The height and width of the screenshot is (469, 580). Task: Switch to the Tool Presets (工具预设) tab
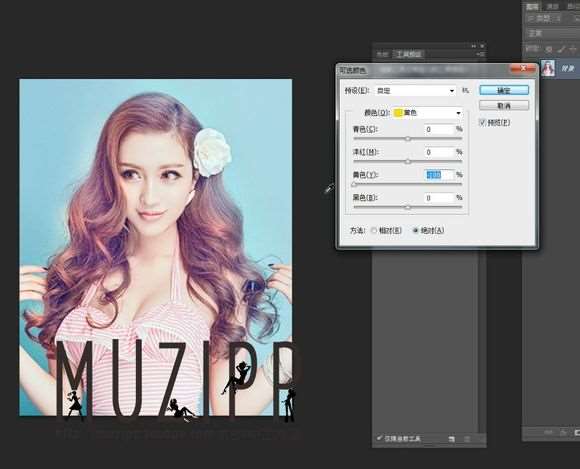(409, 54)
